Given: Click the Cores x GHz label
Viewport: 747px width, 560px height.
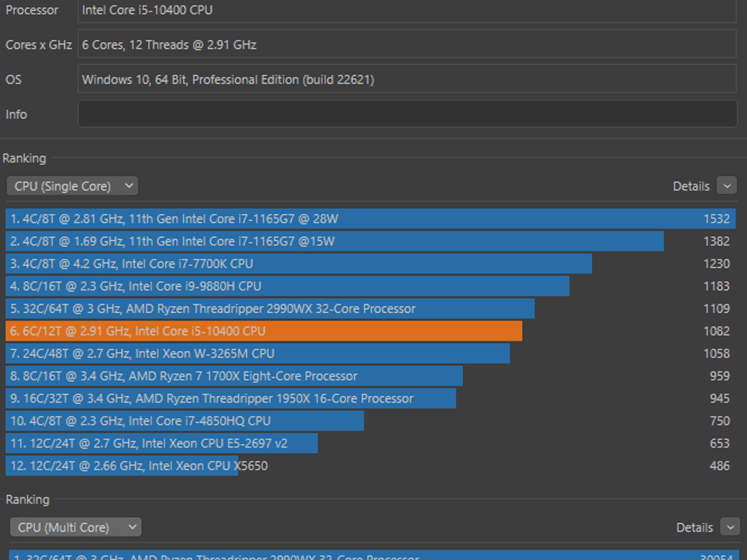Looking at the screenshot, I should point(39,45).
